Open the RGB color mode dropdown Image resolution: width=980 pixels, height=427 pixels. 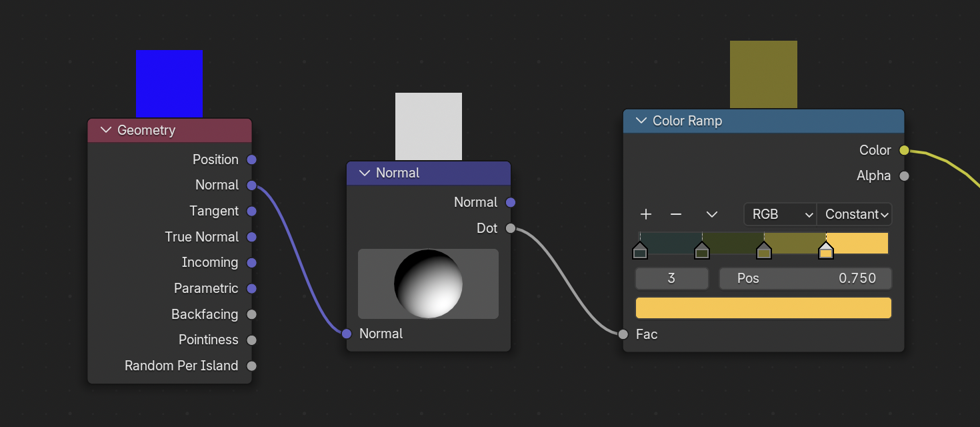(x=780, y=214)
